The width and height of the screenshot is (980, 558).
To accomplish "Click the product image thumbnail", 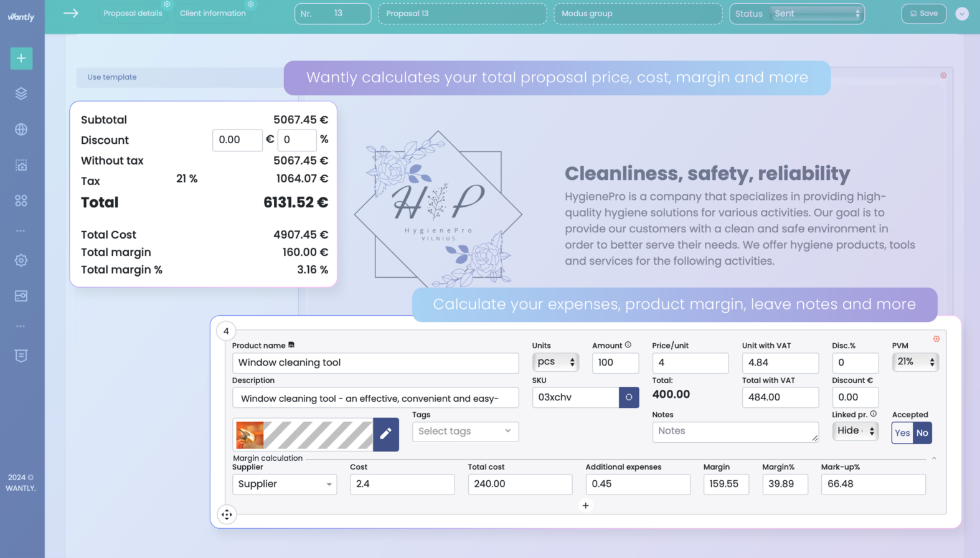I will (250, 435).
